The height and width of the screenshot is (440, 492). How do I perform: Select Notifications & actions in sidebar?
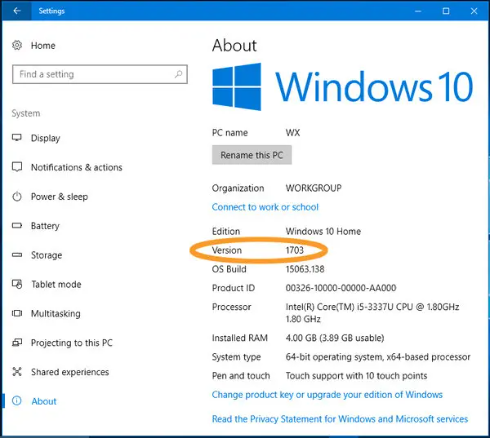pyautogui.click(x=77, y=167)
